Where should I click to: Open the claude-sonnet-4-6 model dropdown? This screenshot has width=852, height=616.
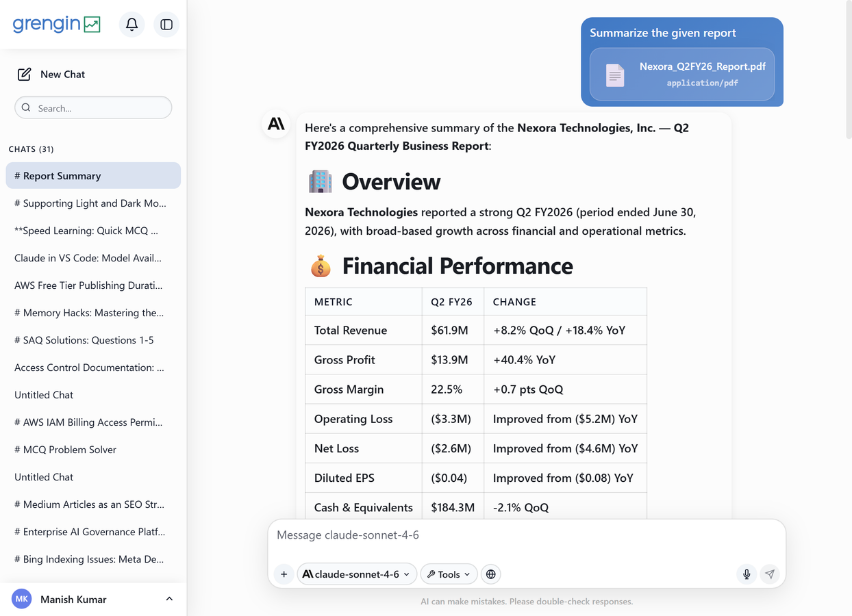356,574
